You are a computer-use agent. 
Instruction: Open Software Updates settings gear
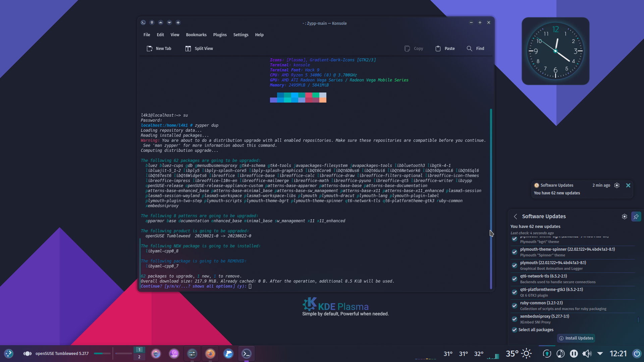click(624, 217)
